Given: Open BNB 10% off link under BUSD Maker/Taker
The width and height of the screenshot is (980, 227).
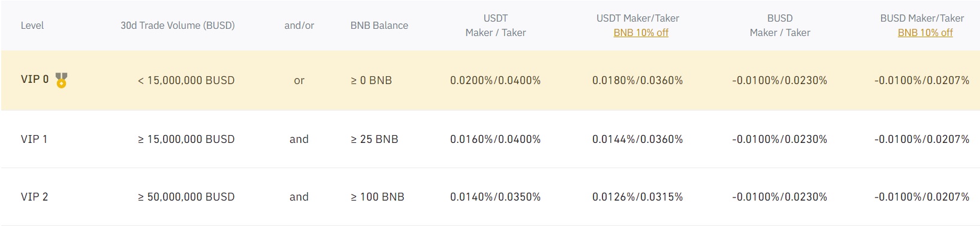Looking at the screenshot, I should (925, 32).
